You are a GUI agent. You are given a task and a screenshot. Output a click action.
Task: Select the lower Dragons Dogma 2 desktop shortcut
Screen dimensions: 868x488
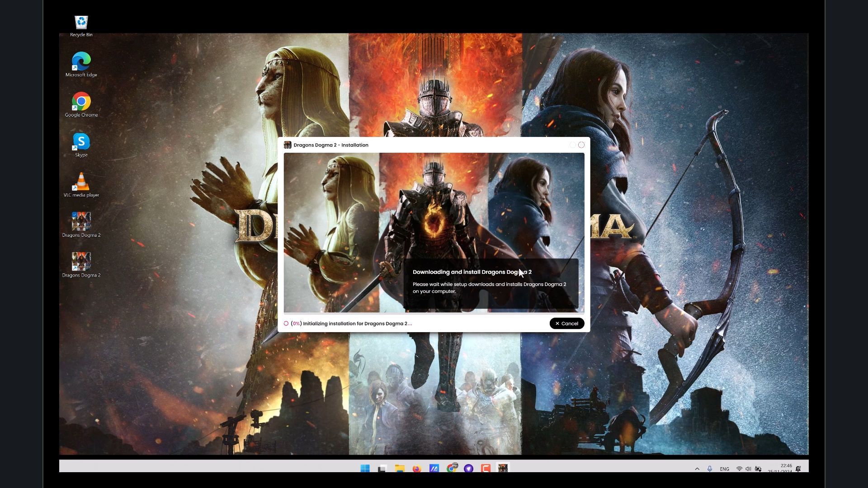[x=81, y=265]
